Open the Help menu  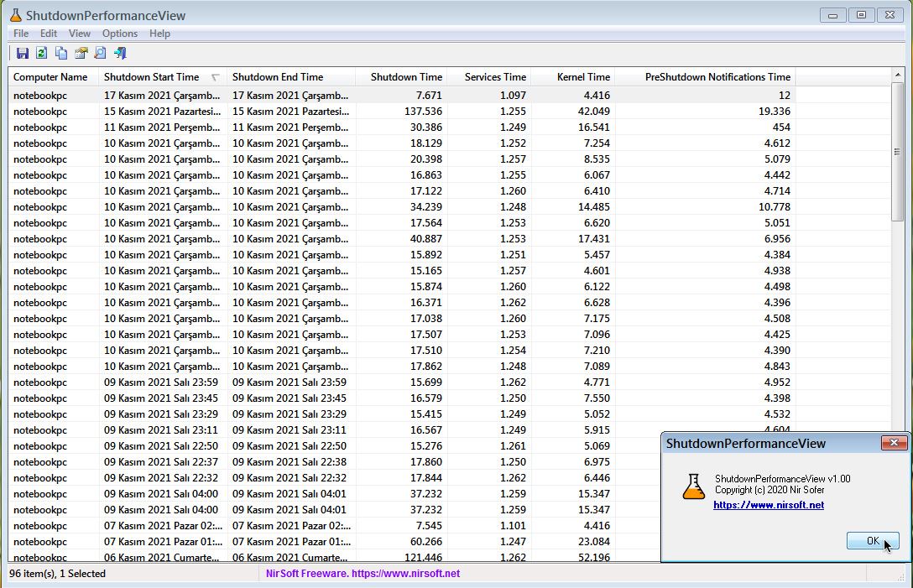(159, 34)
